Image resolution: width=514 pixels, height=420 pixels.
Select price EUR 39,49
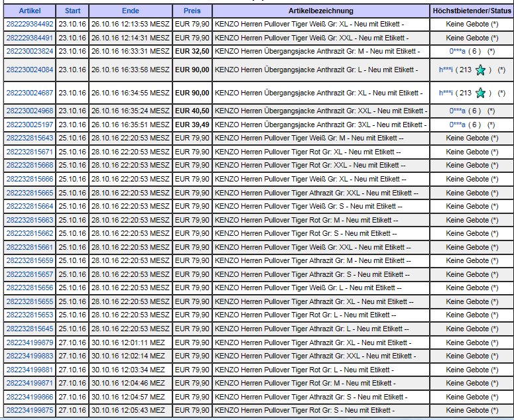pos(192,125)
